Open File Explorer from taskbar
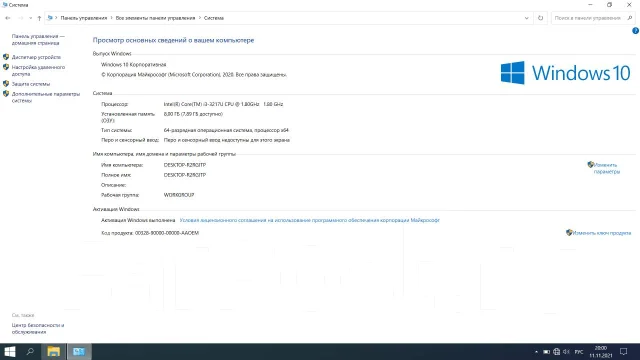Screen dimensions: 640x360 click(x=53, y=351)
